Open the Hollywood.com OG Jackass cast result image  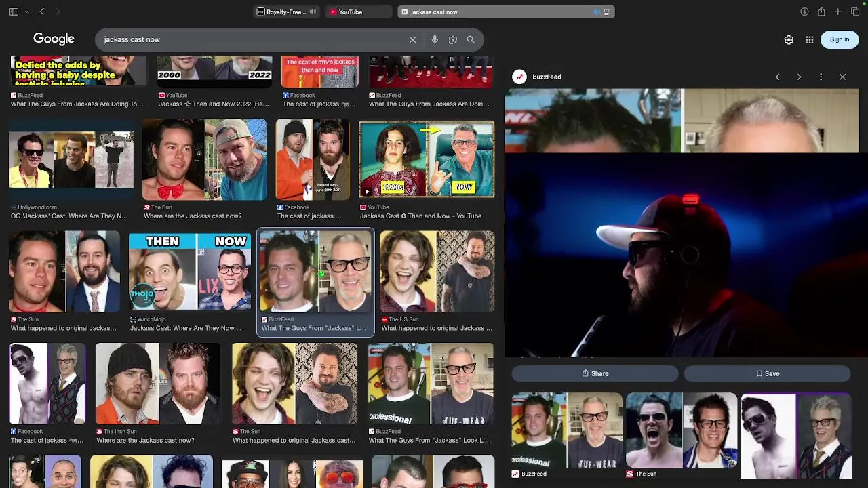[71, 160]
